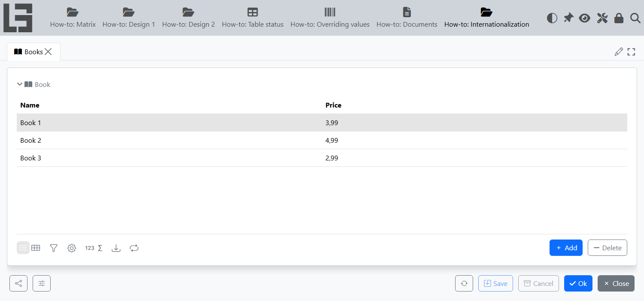Click the Ok button
Screen dimensions: 644x301
pos(578,283)
